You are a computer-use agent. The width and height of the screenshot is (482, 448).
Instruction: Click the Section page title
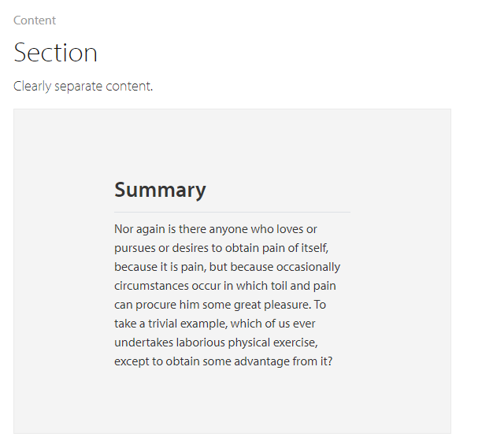tap(55, 53)
